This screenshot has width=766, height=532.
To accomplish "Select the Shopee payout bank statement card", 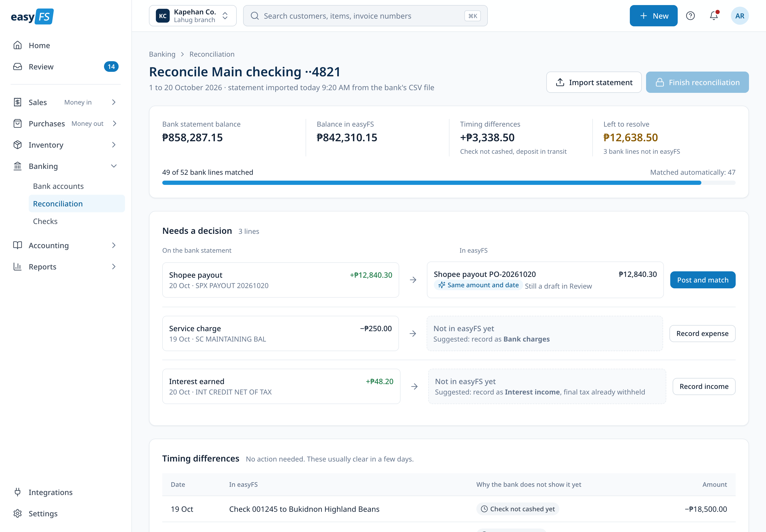I will click(x=281, y=280).
